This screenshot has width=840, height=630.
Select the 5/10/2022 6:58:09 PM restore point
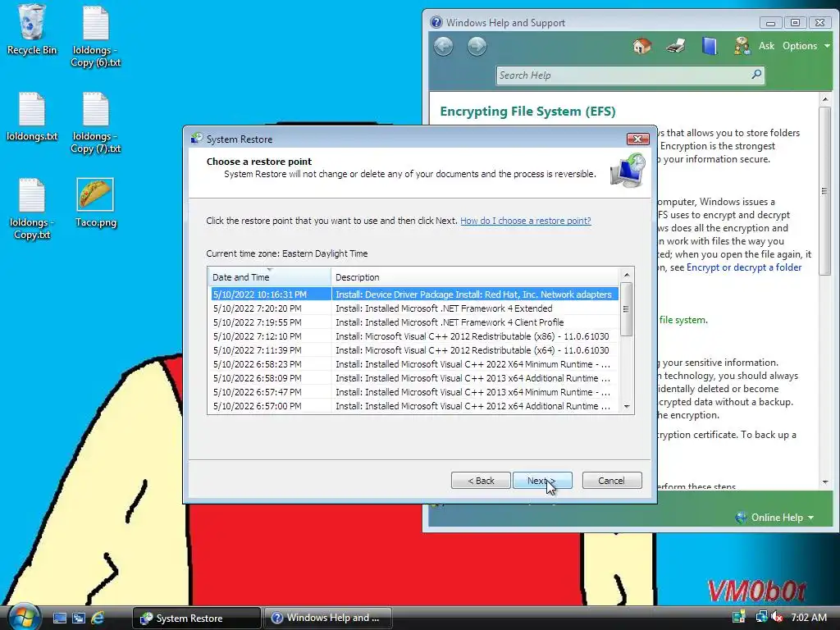414,377
